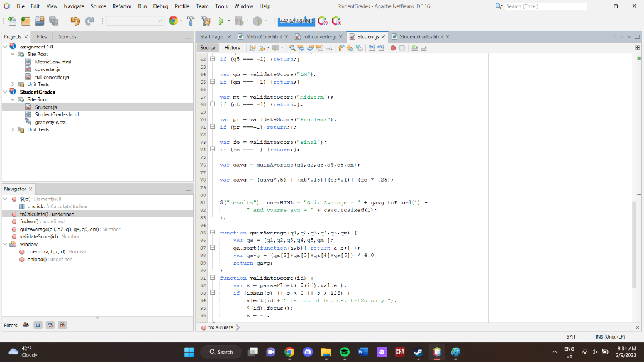Open the Refactor menu
The height and width of the screenshot is (362, 644).
(121, 6)
